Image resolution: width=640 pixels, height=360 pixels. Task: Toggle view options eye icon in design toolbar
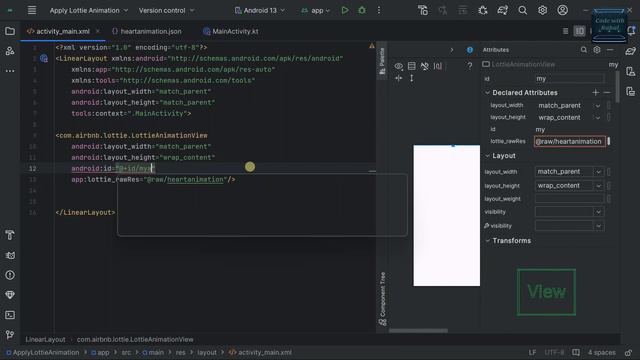pyautogui.click(x=398, y=66)
